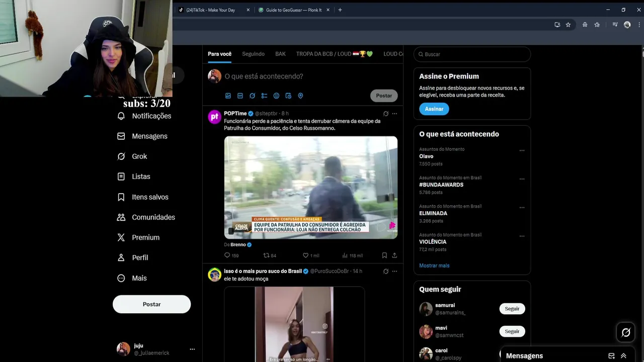This screenshot has width=644, height=362.
Task: Like the POPTime post
Action: click(311, 255)
